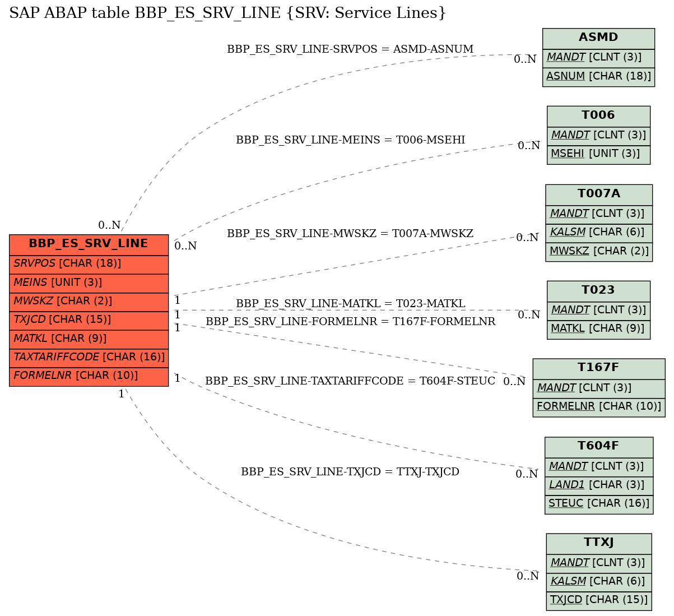Screen dimensions: 674x616
Task: Click STEUC [CHAR (16)] field in T604F
Action: (599, 504)
